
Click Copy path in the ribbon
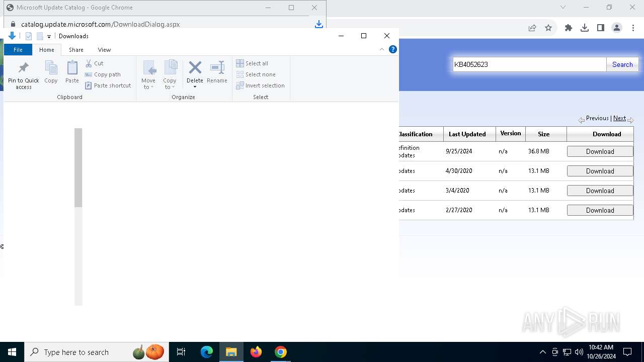(103, 74)
